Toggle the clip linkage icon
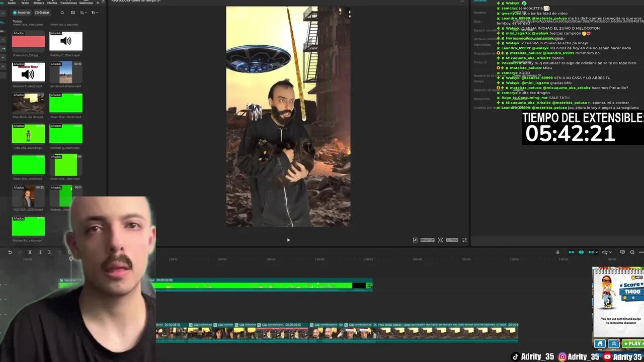 (x=591, y=252)
